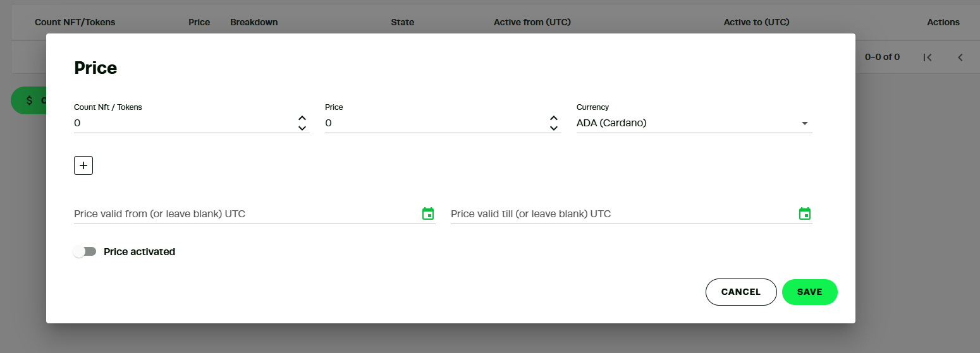Select the ADA (Cardano) currency field
This screenshot has width=980, height=353.
(x=694, y=123)
